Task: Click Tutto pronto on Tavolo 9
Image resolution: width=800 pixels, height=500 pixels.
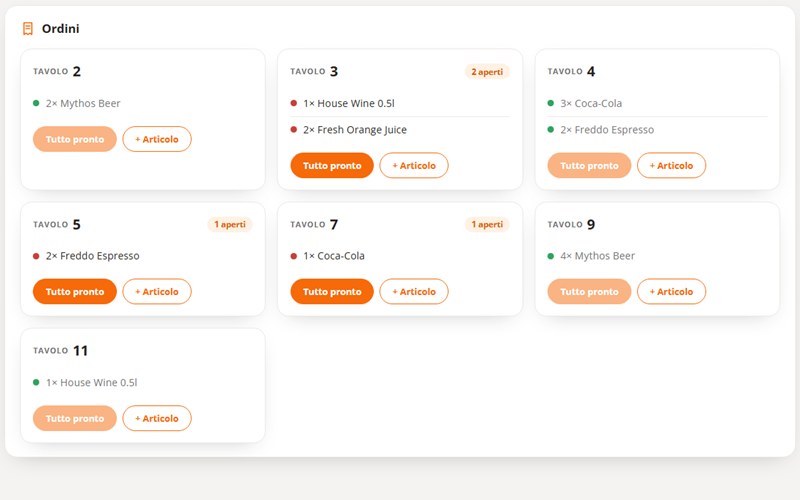Action: pos(589,292)
